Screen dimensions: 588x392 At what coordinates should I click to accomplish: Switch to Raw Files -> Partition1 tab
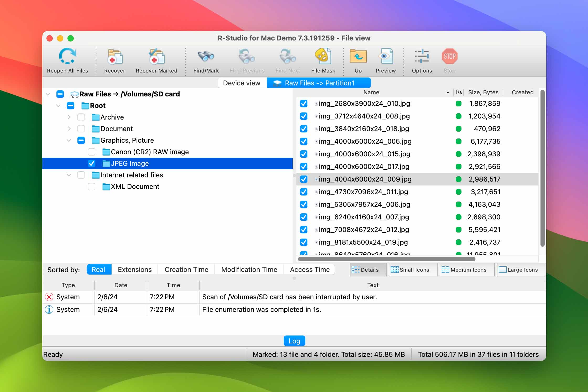[x=319, y=83]
